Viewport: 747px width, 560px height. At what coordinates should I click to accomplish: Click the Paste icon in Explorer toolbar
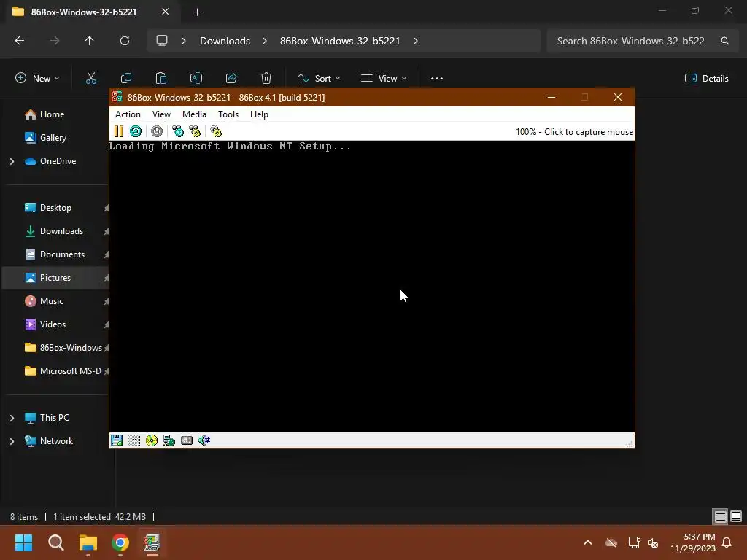[161, 78]
